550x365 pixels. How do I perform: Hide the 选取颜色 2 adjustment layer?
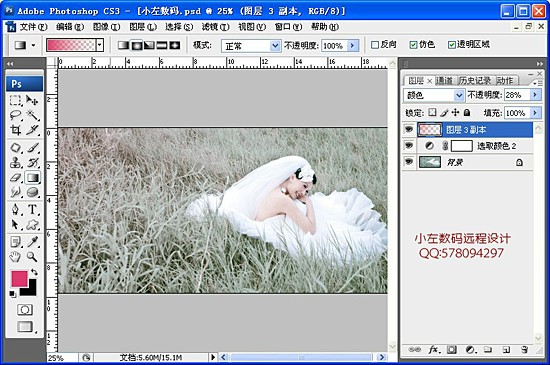[x=409, y=145]
